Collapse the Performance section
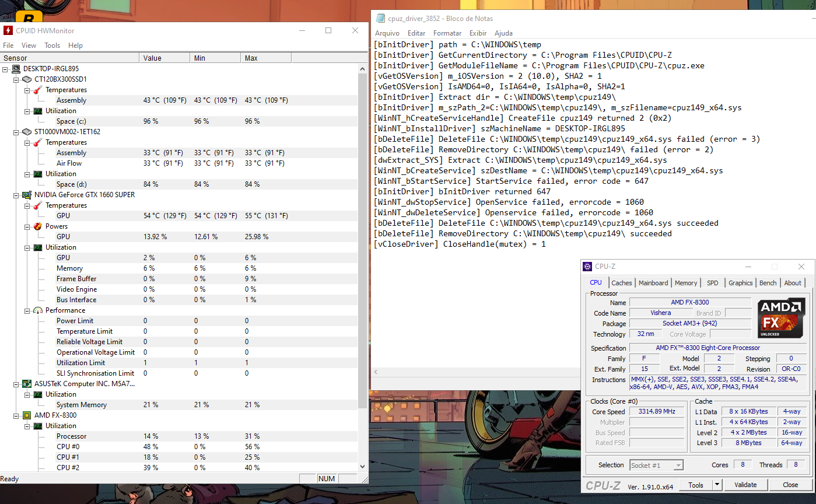The width and height of the screenshot is (816, 504). click(27, 310)
